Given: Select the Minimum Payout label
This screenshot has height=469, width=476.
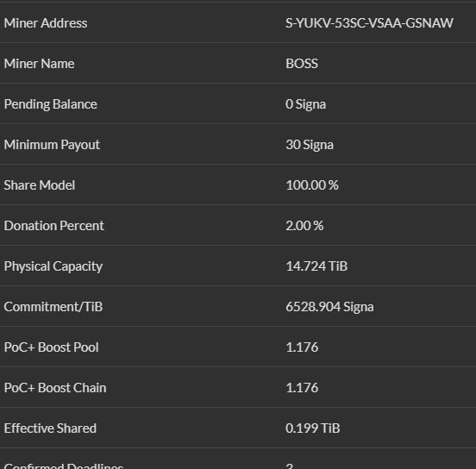Looking at the screenshot, I should tap(52, 145).
